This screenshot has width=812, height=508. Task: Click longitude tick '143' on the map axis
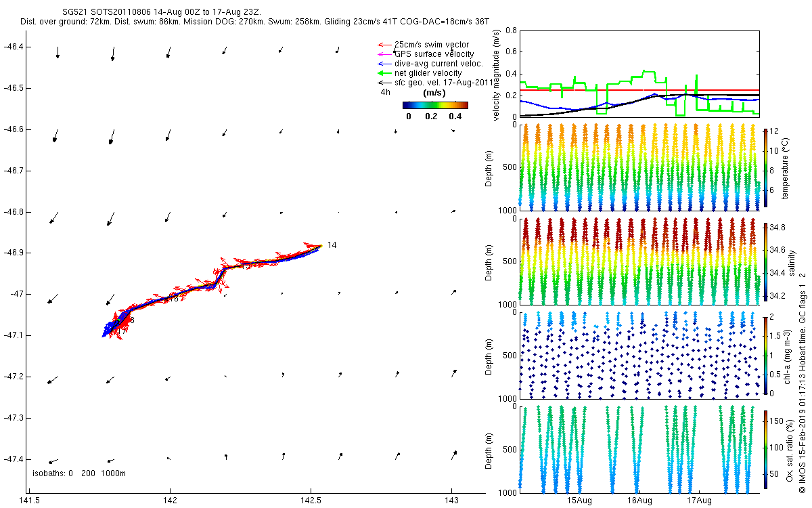pos(451,501)
